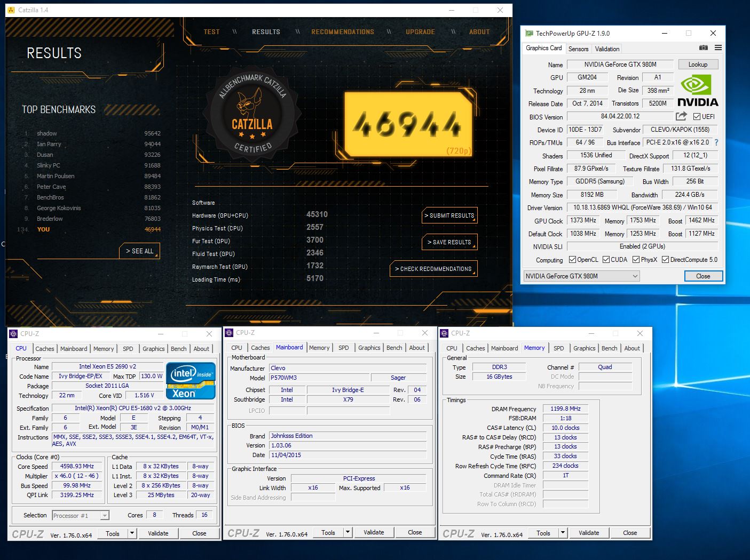The height and width of the screenshot is (560, 750).
Task: Click the NVIDIA SLI field 'Enabled (2 GPUs)'
Action: coord(642,246)
